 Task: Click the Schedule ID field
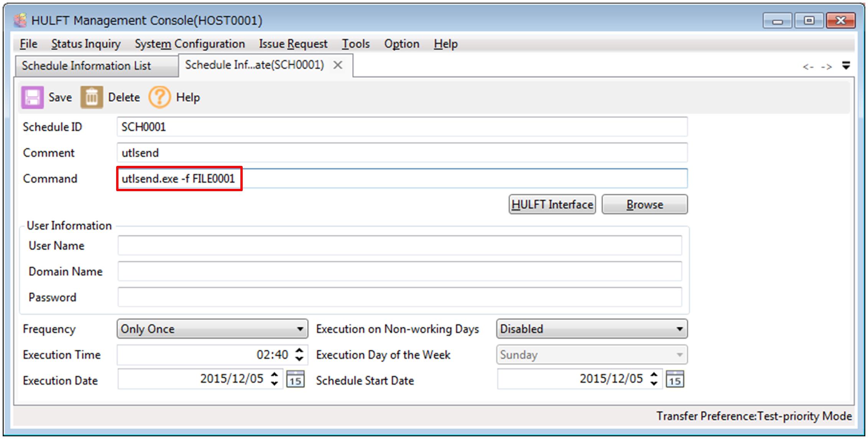(402, 127)
